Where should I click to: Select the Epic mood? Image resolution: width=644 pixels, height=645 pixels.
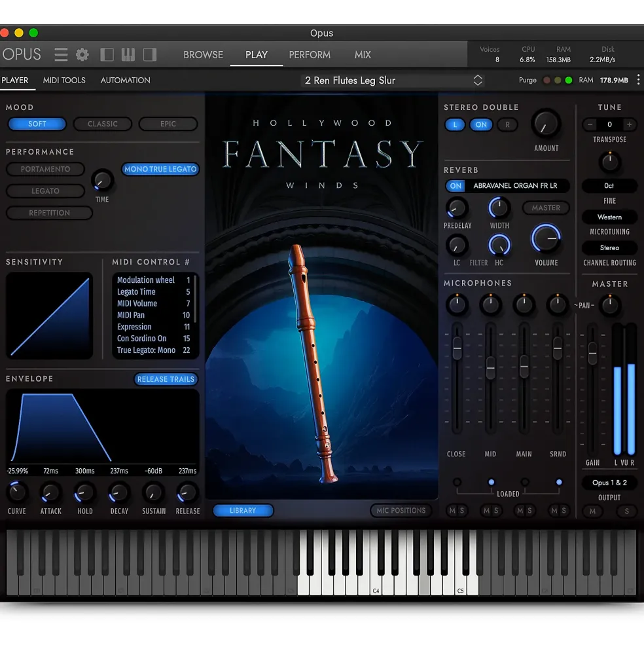coord(168,124)
